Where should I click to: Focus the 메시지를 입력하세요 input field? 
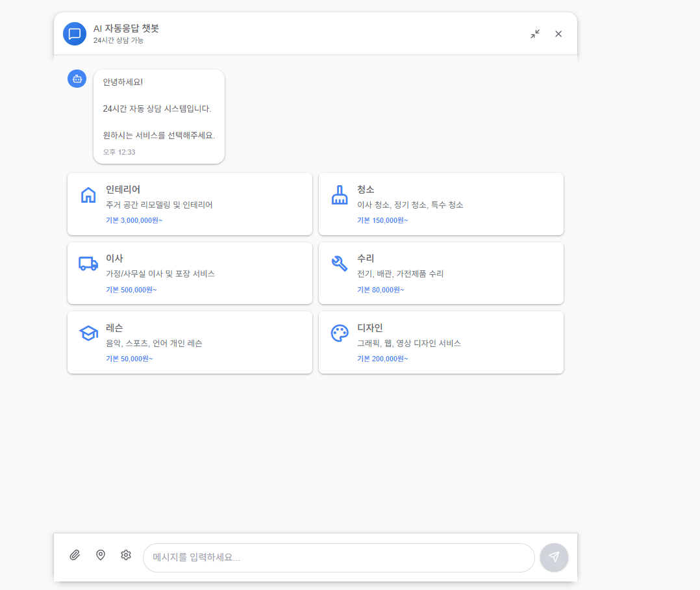pos(338,558)
